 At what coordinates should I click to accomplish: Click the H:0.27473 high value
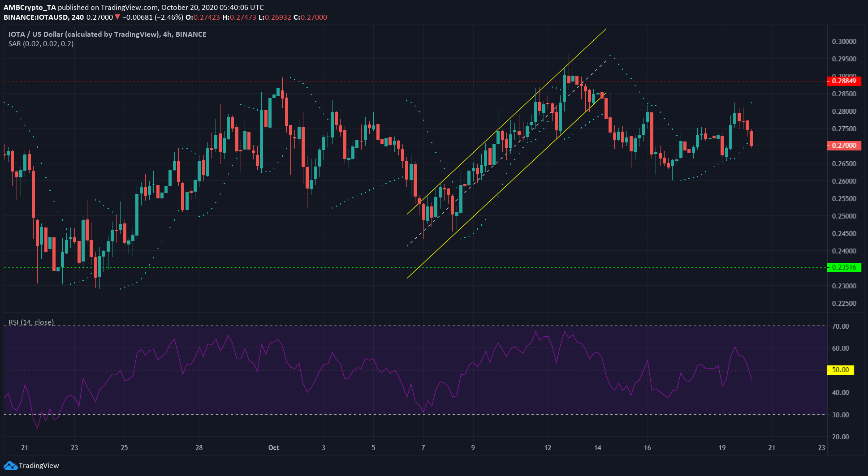coord(239,17)
